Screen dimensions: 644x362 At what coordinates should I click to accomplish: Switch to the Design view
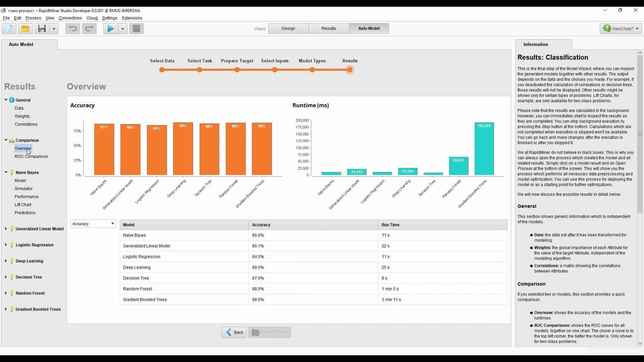point(288,28)
